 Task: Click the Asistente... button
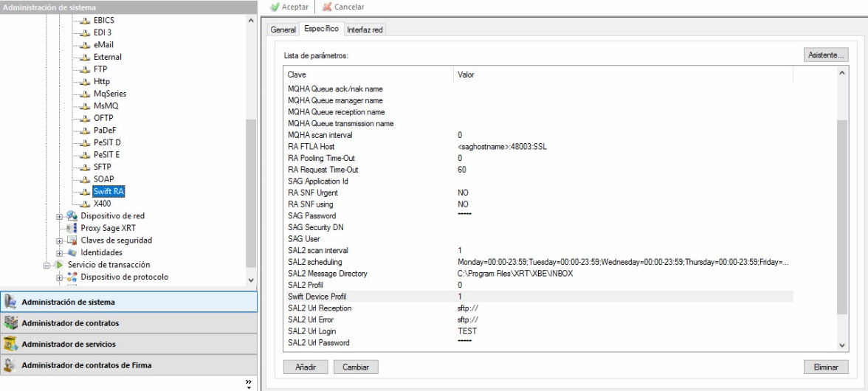coord(826,55)
